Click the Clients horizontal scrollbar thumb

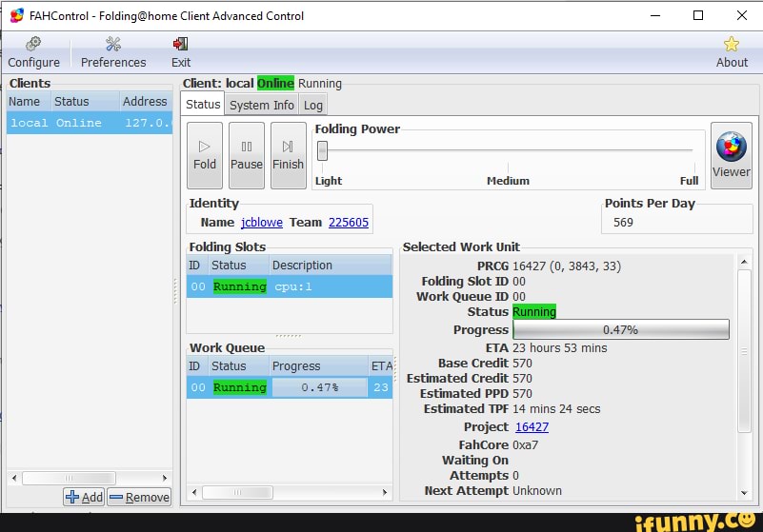(70, 478)
